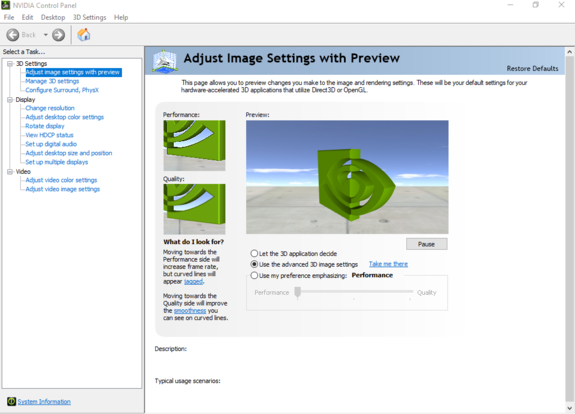Click the Select a Task... label
This screenshot has height=414, width=575.
pyautogui.click(x=24, y=52)
